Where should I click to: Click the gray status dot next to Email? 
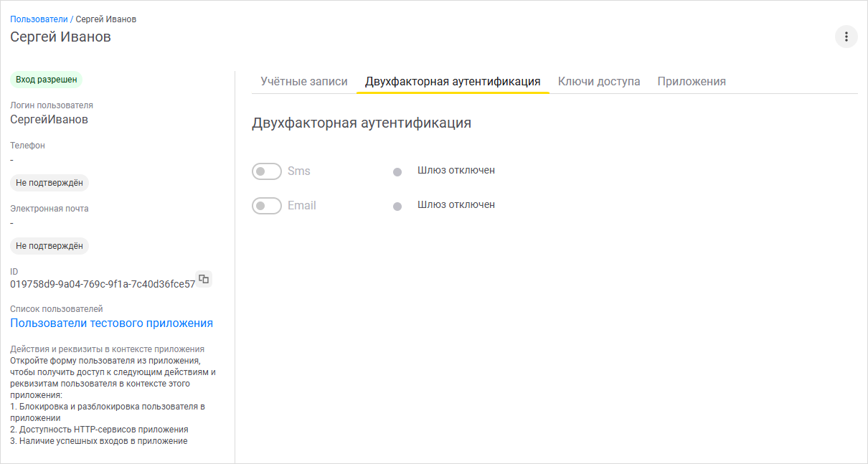tap(398, 205)
